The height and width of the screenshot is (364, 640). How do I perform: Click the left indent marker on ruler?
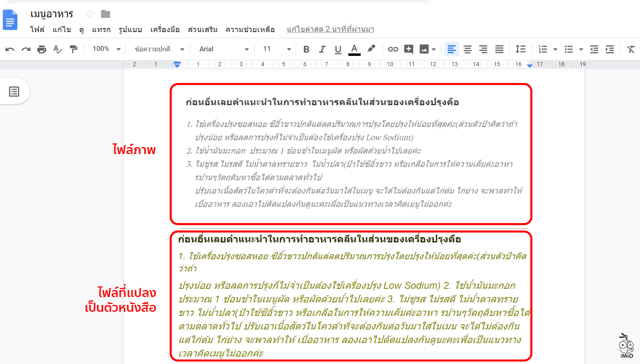point(177,65)
